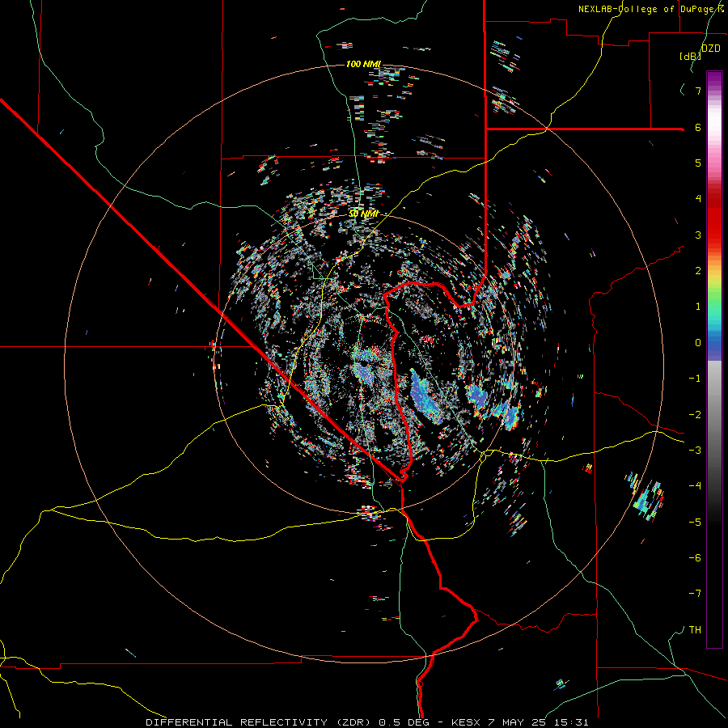Click the -6 value on color scale
Screen dimensions: 728x728
(695, 558)
